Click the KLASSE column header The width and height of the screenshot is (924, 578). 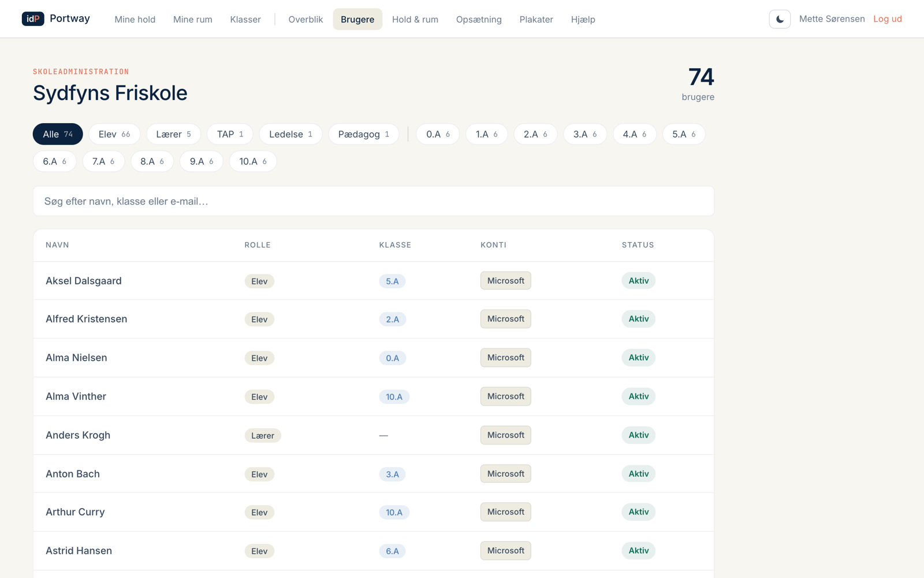click(x=395, y=245)
